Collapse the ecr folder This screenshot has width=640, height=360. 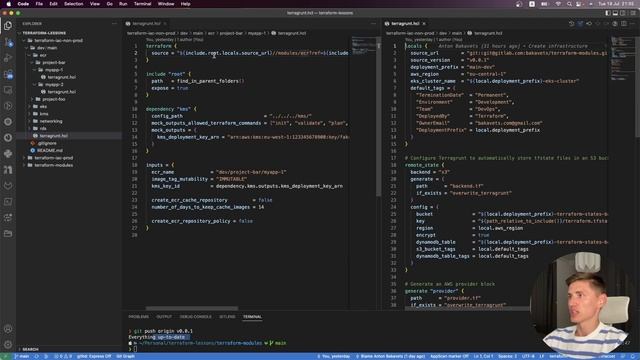[42, 55]
